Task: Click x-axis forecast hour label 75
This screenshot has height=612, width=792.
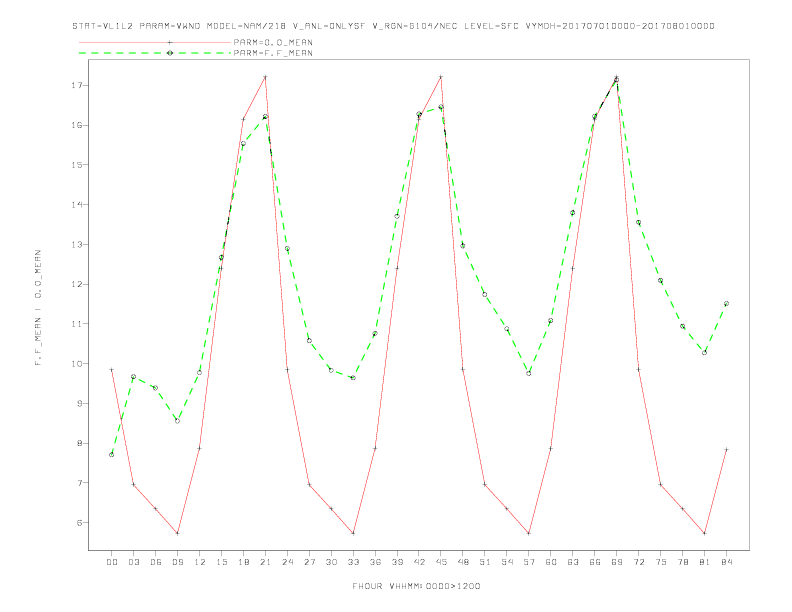Action: pyautogui.click(x=661, y=562)
